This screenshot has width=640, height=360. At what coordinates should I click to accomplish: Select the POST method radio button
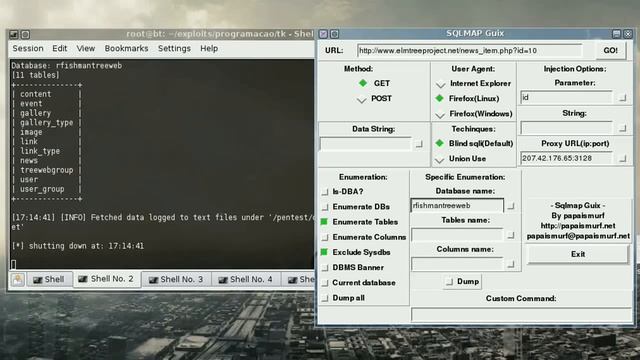pyautogui.click(x=362, y=99)
